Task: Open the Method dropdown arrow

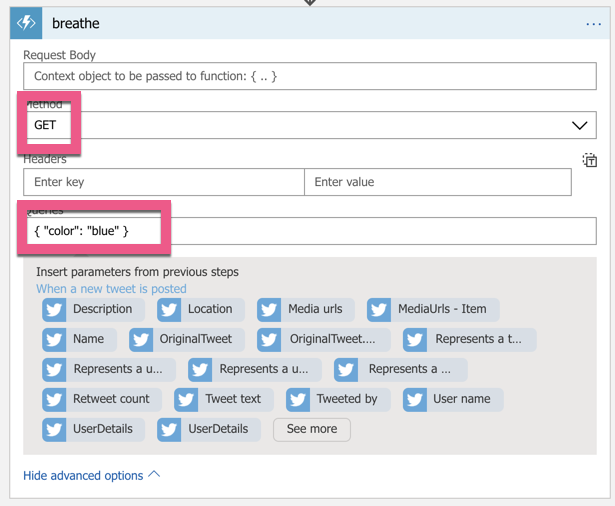Action: tap(579, 125)
